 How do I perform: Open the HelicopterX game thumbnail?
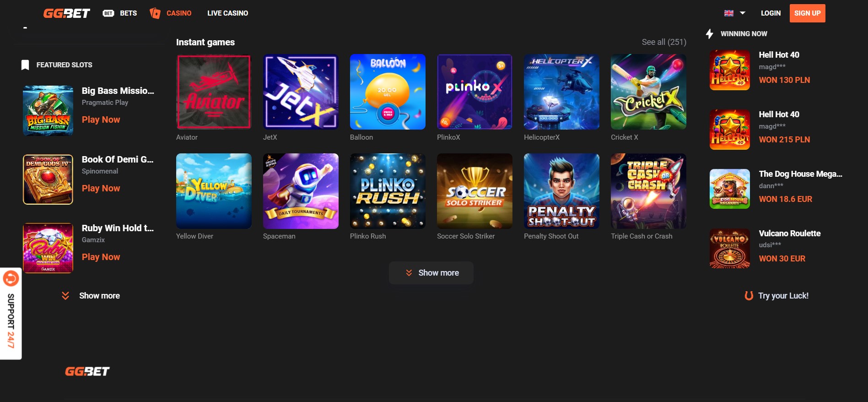pyautogui.click(x=562, y=92)
